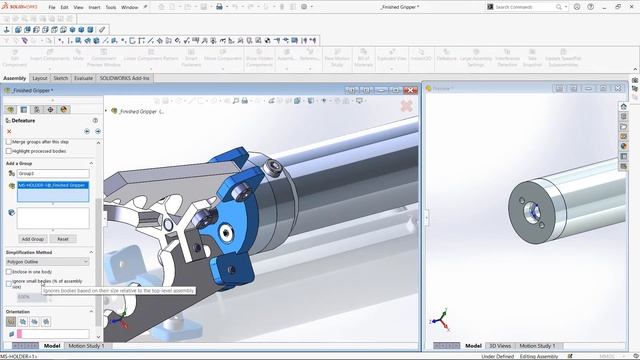Click the Window menu
Screen dimensions: 640x360
(x=130, y=7)
